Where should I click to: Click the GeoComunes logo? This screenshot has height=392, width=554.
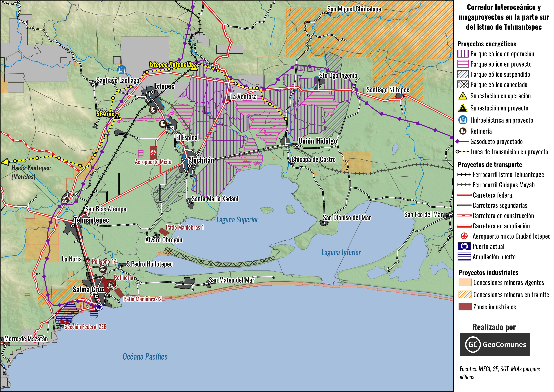495,344
